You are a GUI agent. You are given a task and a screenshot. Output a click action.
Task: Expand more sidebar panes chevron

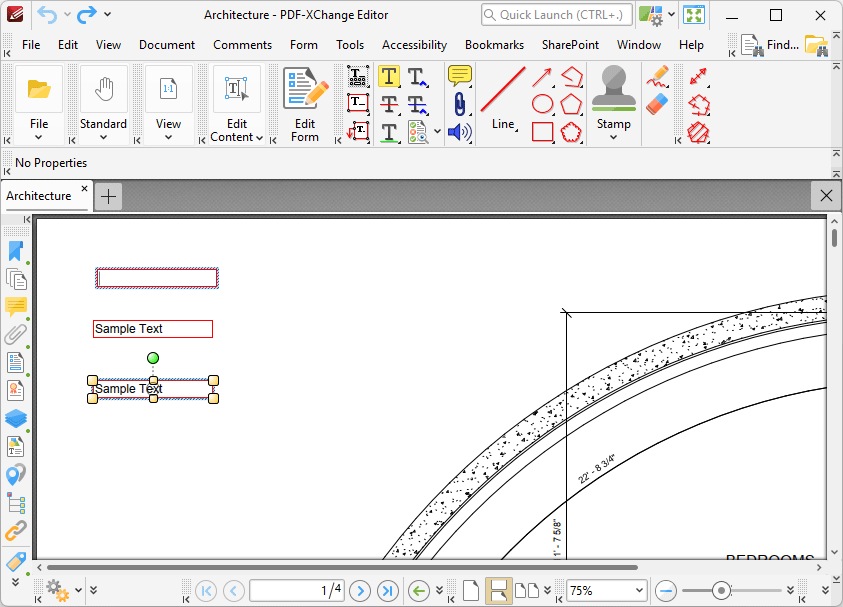[15, 582]
